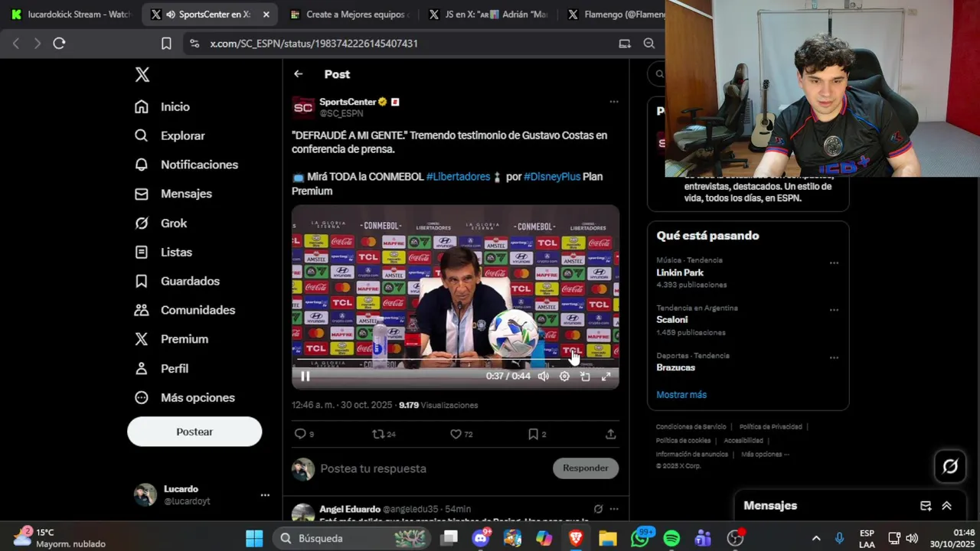Switch to Create a Mejores equipos tab
Image resolution: width=980 pixels, height=551 pixels.
[350, 15]
